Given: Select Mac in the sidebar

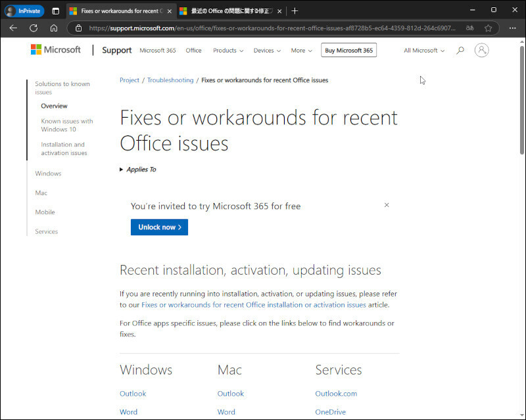Looking at the screenshot, I should 41,193.
